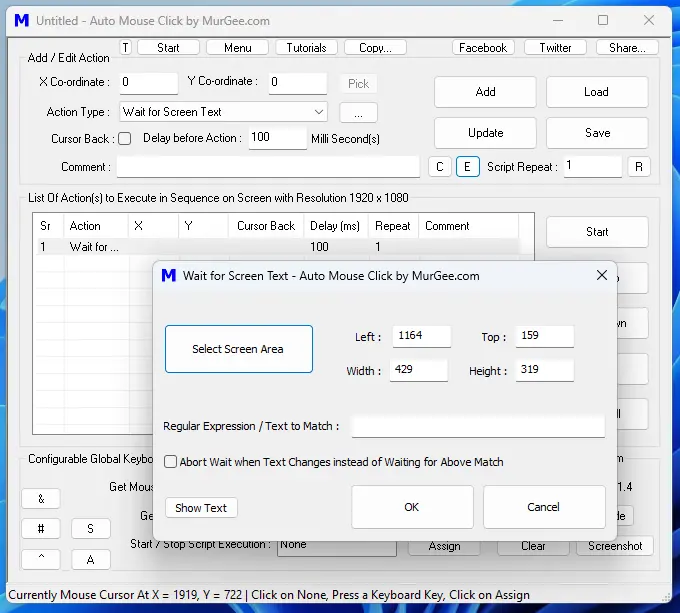Viewport: 680px width, 613px height.
Task: Click the Select Screen Area button
Action: 239,349
